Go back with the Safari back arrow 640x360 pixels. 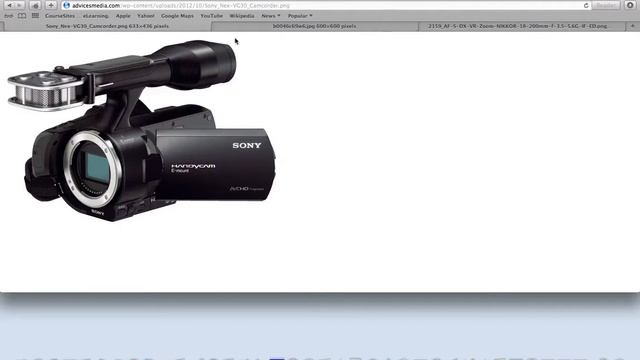(x=9, y=5)
